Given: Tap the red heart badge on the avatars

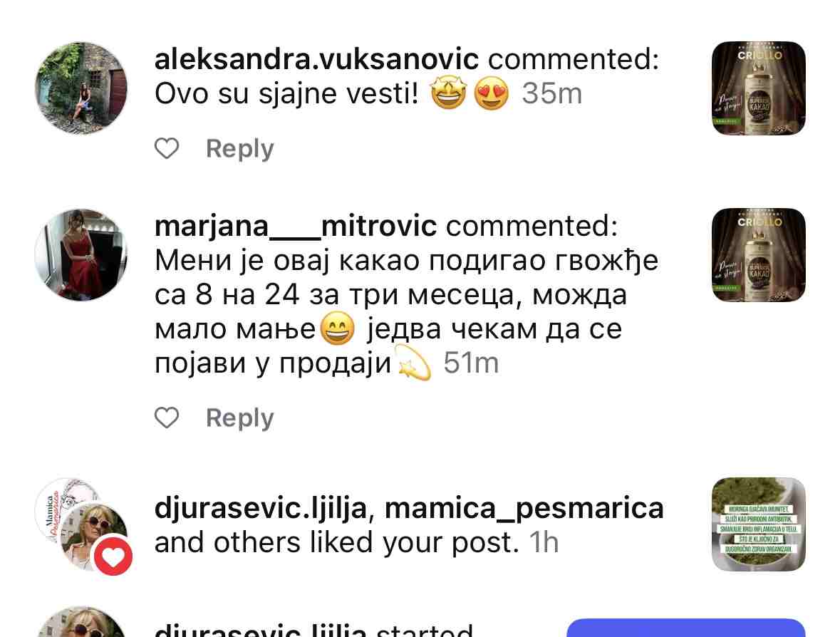Looking at the screenshot, I should (x=113, y=557).
